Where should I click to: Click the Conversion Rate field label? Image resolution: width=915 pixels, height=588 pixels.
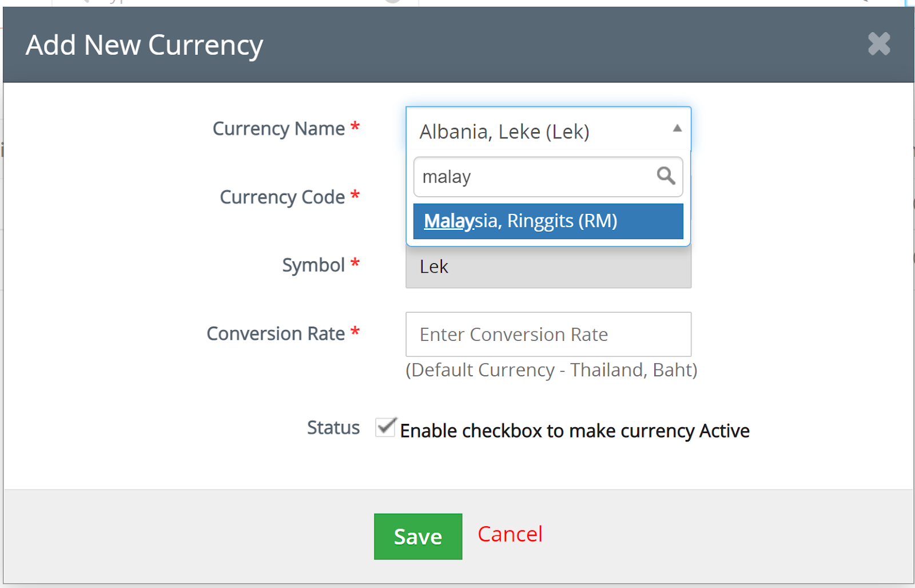276,333
